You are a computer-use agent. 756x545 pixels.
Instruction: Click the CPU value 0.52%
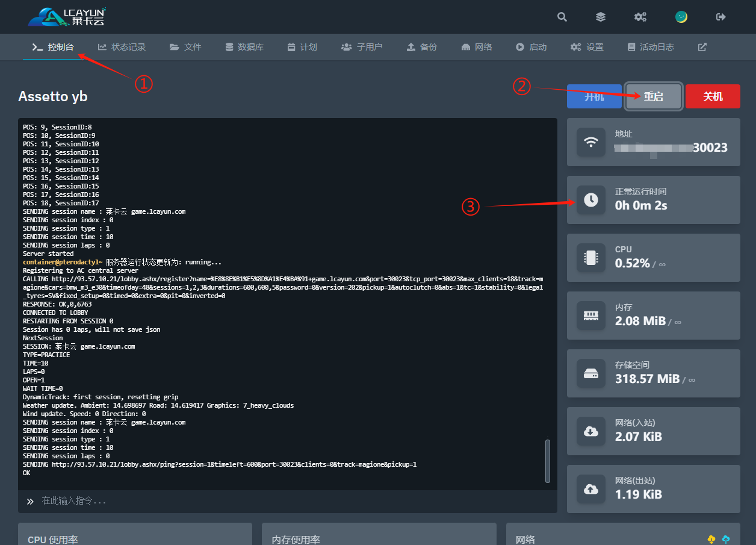click(633, 263)
